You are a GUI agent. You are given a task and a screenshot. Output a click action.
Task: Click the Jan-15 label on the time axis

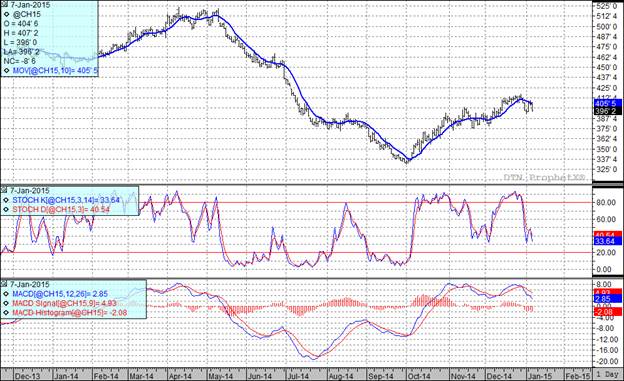pyautogui.click(x=540, y=376)
